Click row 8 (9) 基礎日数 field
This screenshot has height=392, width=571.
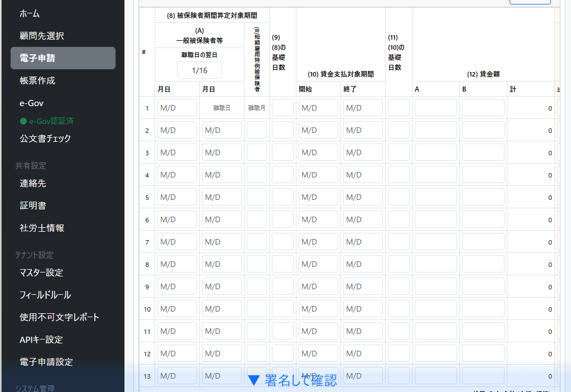(282, 264)
